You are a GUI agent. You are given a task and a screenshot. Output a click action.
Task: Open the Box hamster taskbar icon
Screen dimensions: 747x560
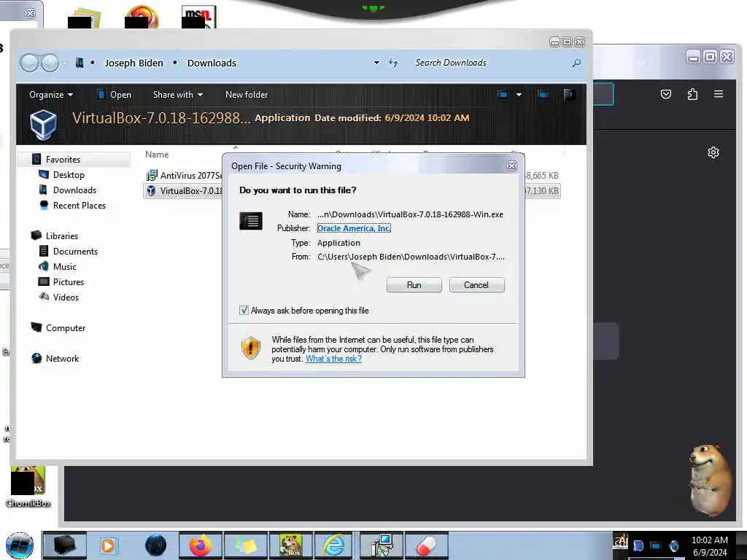click(290, 545)
